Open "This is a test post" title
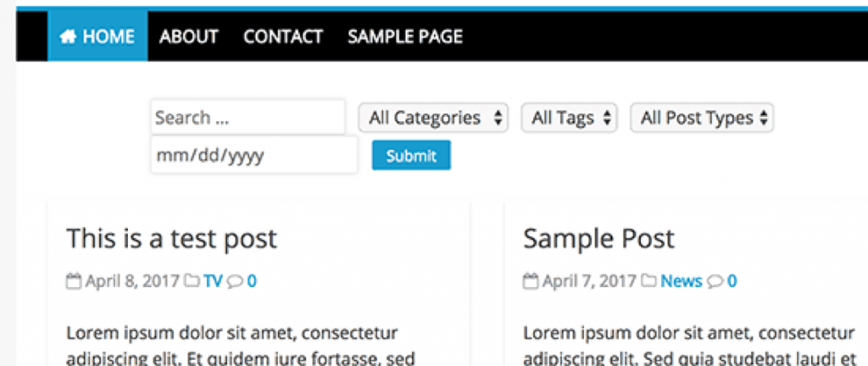Image resolution: width=868 pixels, height=366 pixels. 171,239
